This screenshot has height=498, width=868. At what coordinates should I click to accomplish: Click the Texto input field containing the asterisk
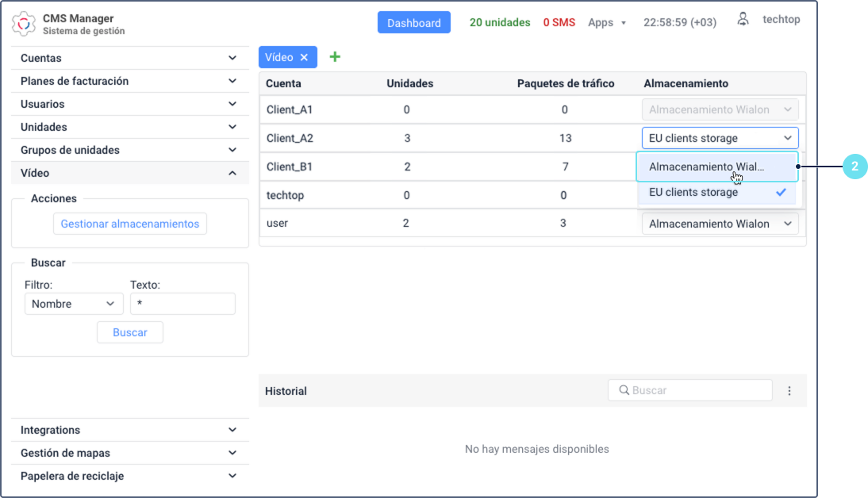tap(182, 304)
